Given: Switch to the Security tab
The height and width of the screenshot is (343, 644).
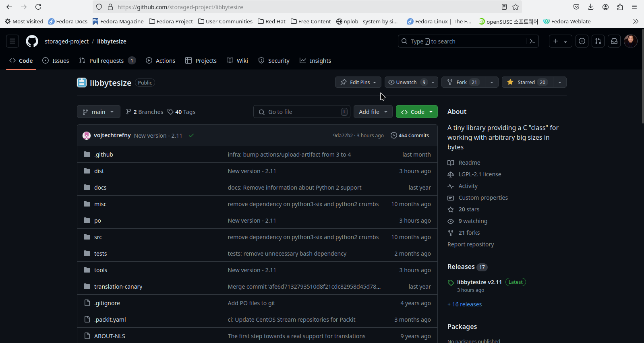Looking at the screenshot, I should pos(274,61).
